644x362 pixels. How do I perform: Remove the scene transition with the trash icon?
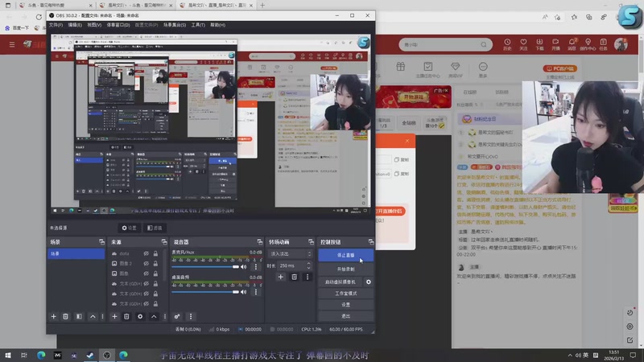point(294,277)
